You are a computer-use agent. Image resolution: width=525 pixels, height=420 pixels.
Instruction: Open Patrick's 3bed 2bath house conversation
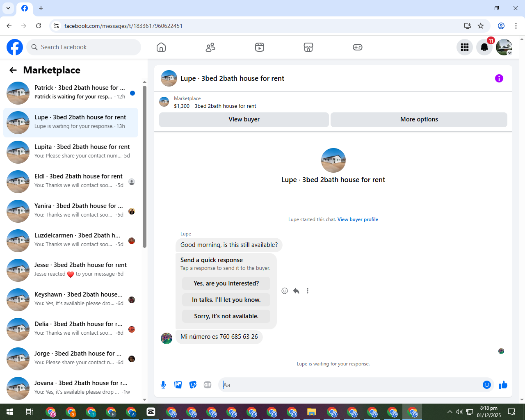[71, 93]
